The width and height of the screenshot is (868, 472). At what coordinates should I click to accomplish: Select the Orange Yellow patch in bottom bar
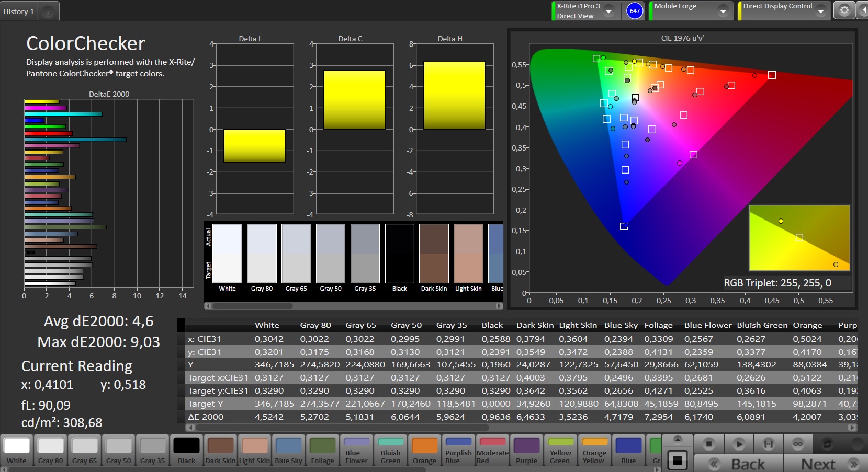pyautogui.click(x=594, y=450)
